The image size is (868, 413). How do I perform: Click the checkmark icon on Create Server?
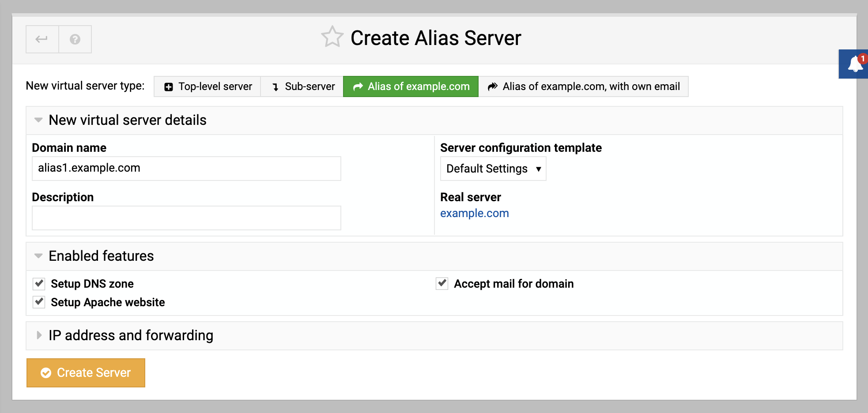tap(46, 373)
